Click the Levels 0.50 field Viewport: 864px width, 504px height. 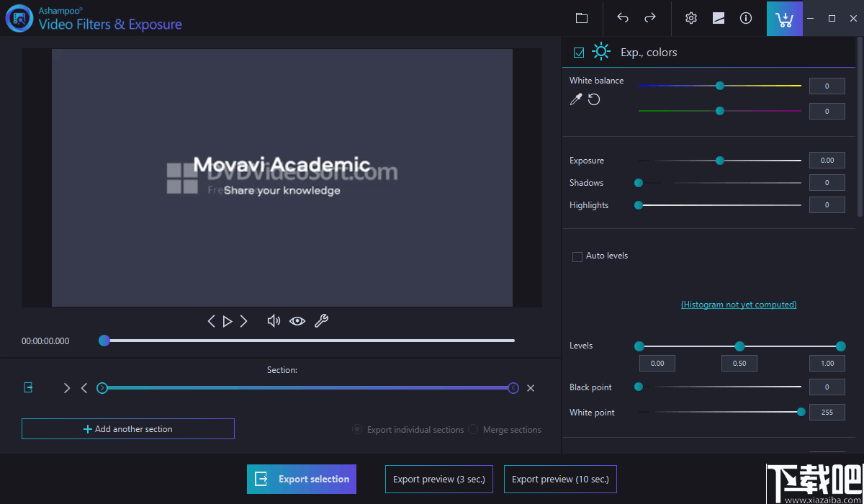[739, 363]
